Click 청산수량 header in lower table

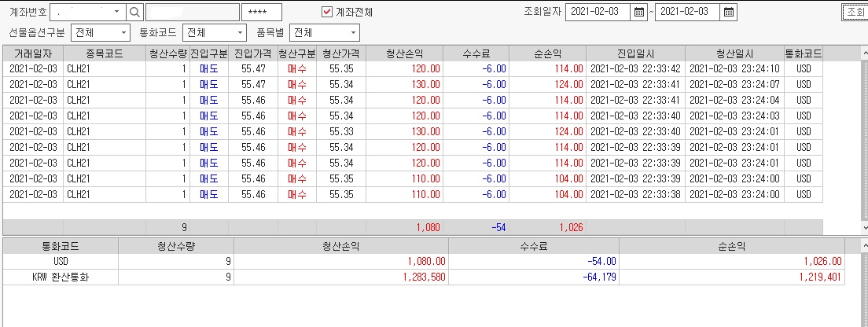(x=176, y=246)
